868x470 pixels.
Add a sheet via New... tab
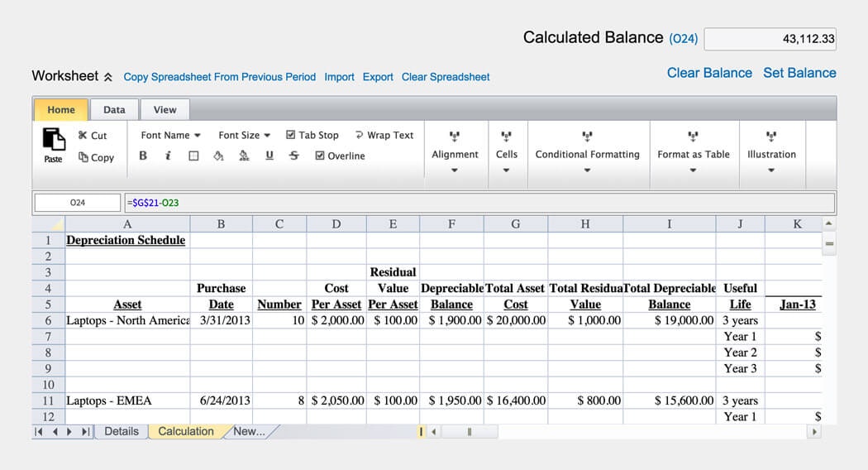(249, 431)
